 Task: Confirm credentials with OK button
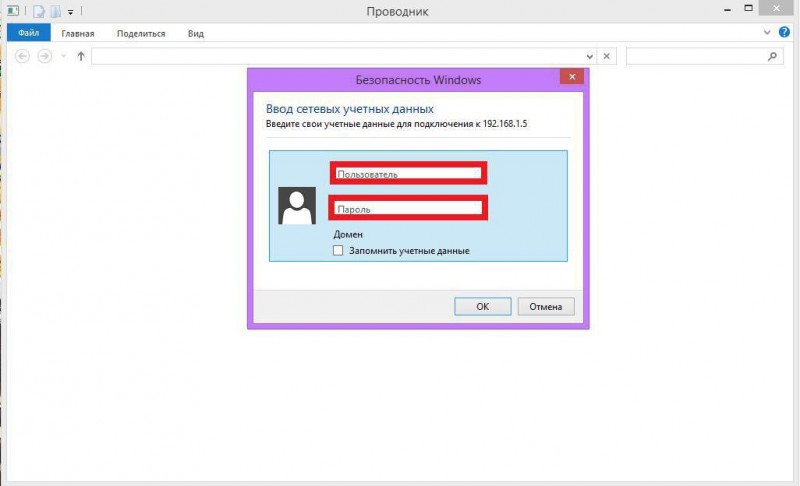pos(483,306)
